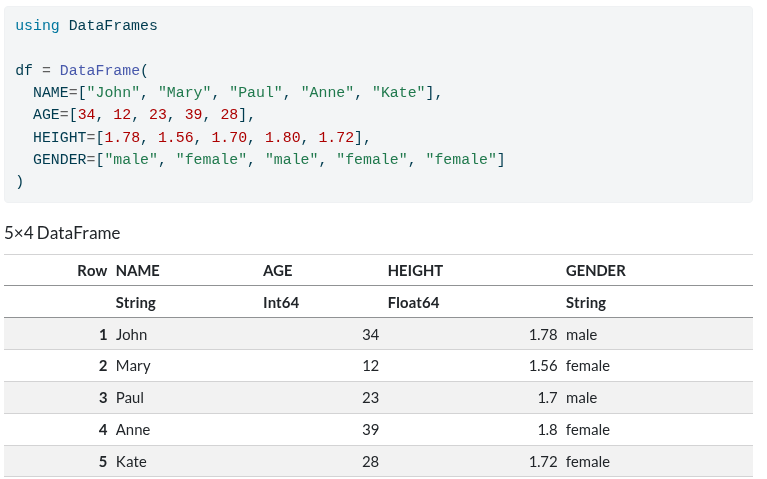
Task: Click the height value 1.56
Action: coord(542,366)
